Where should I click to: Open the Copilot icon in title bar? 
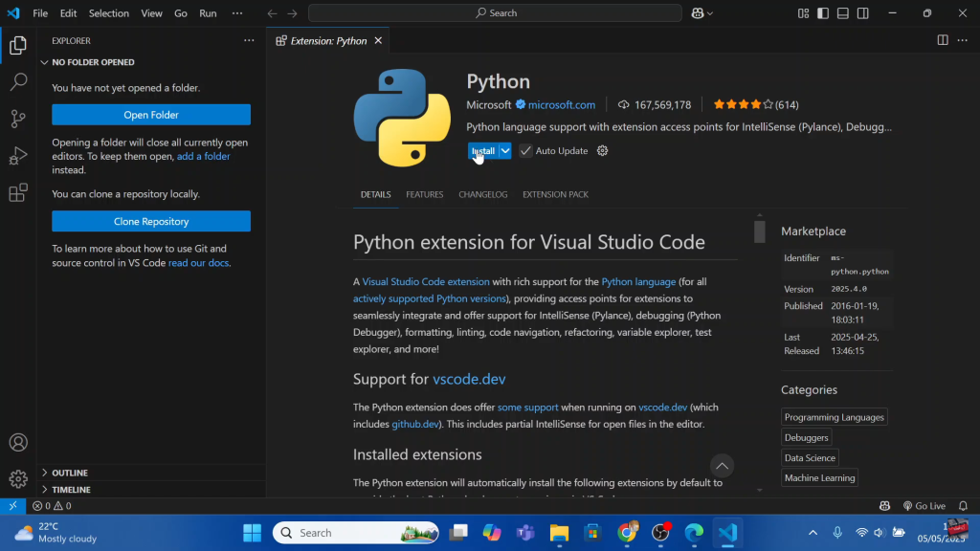698,13
